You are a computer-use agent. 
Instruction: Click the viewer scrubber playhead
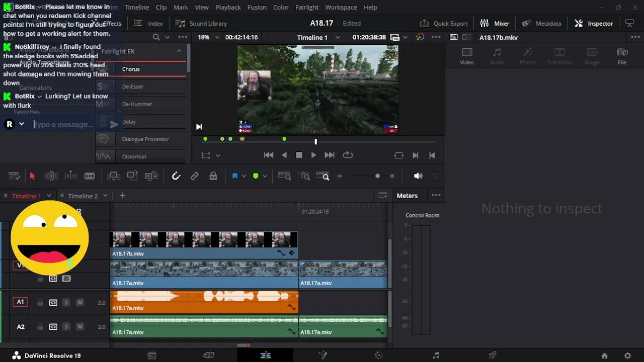pos(316,142)
